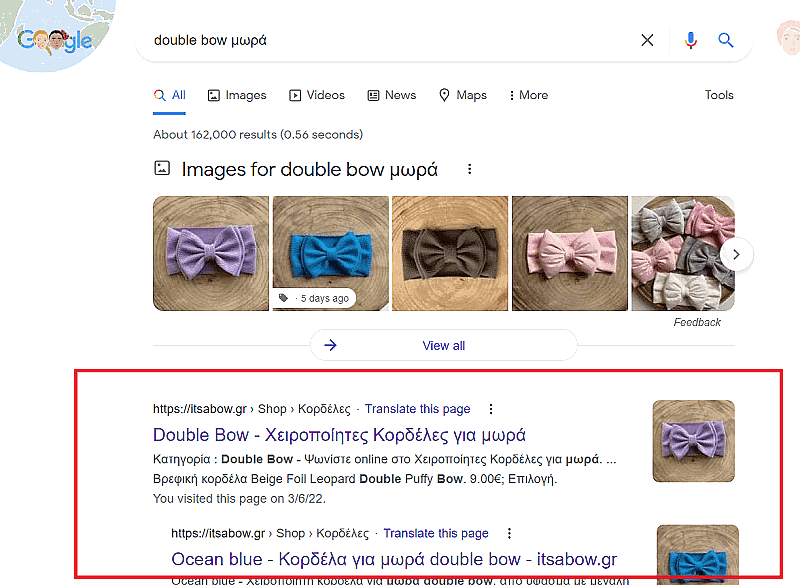Click the Google doodle logo

pyautogui.click(x=55, y=41)
